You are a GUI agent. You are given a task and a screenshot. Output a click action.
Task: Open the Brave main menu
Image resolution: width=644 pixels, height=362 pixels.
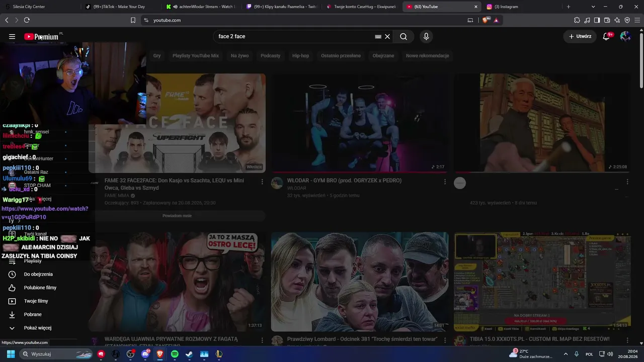pos(637,20)
